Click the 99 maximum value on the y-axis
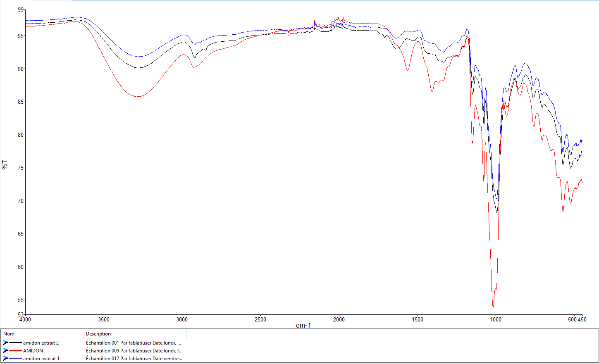This screenshot has height=364, width=599. pyautogui.click(x=21, y=10)
